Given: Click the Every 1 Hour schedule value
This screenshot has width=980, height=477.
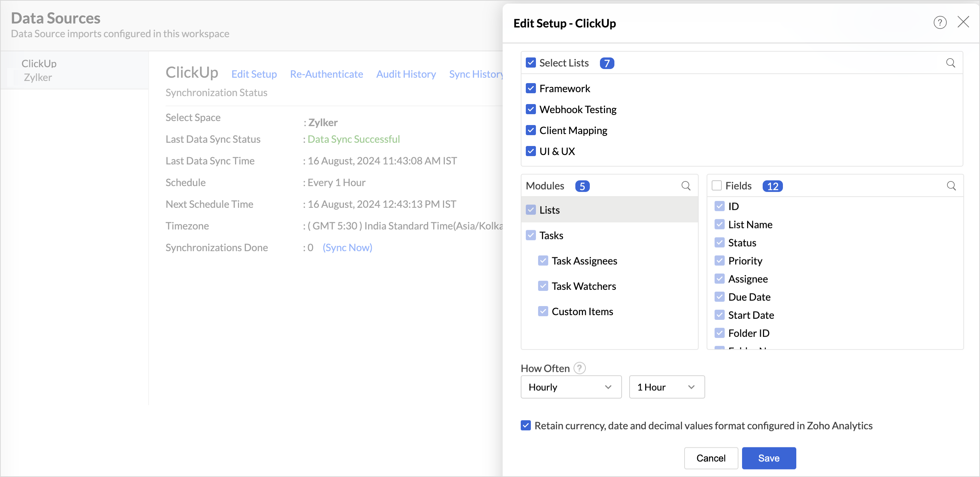Looking at the screenshot, I should [336, 182].
